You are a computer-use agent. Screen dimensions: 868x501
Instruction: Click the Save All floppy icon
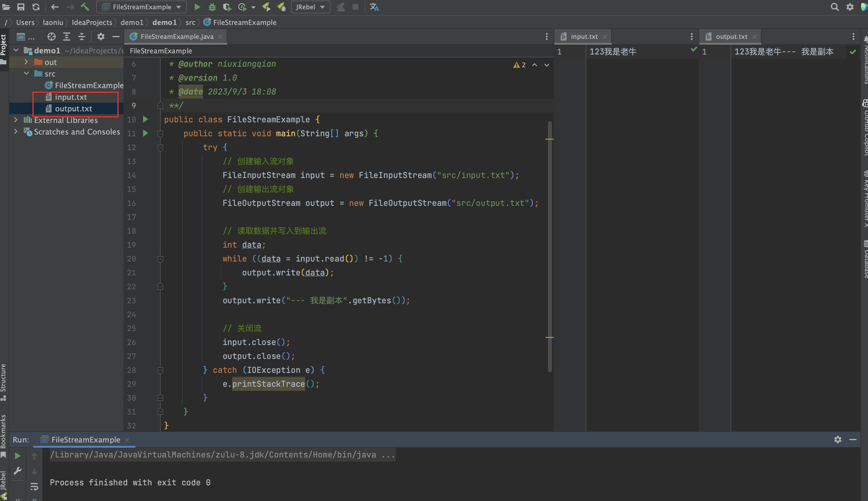[21, 7]
